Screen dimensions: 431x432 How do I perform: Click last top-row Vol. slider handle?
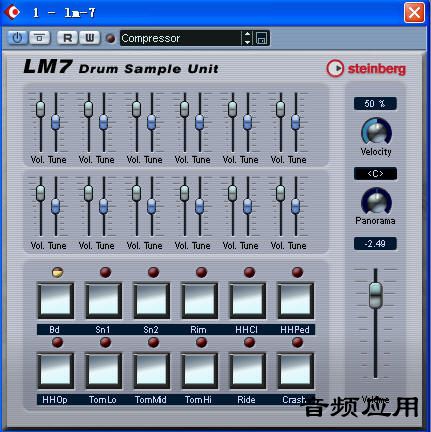(x=280, y=109)
